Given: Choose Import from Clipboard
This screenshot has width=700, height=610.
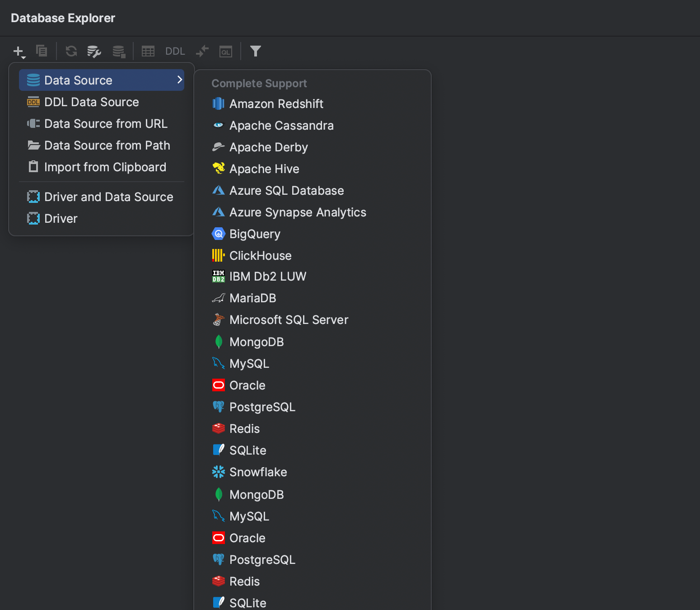Looking at the screenshot, I should 105,167.
